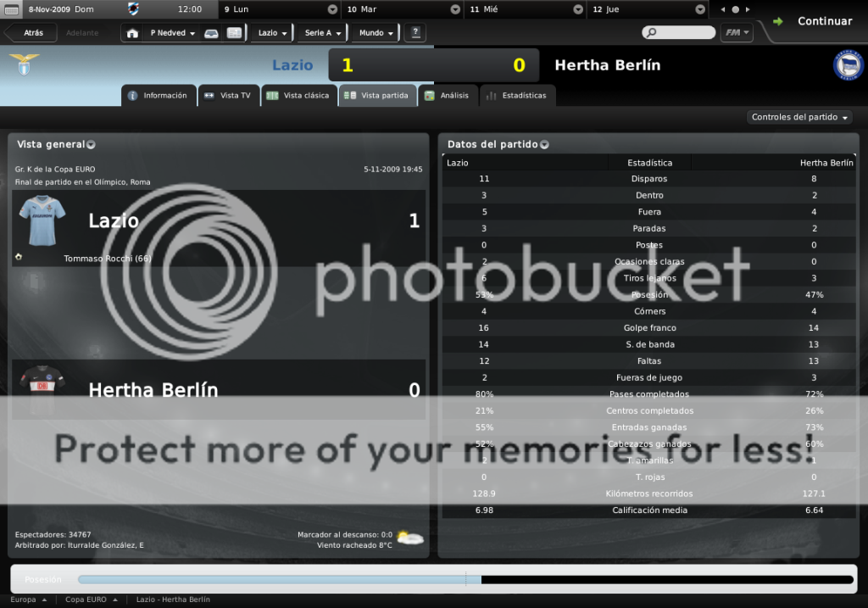Click the S. de banda stat label
Image resolution: width=868 pixels, height=608 pixels.
[650, 345]
